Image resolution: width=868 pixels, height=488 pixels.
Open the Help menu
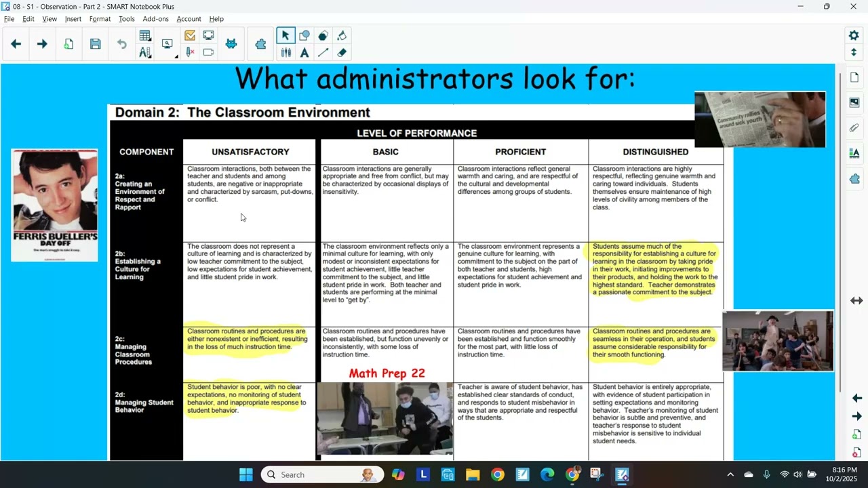tap(216, 19)
